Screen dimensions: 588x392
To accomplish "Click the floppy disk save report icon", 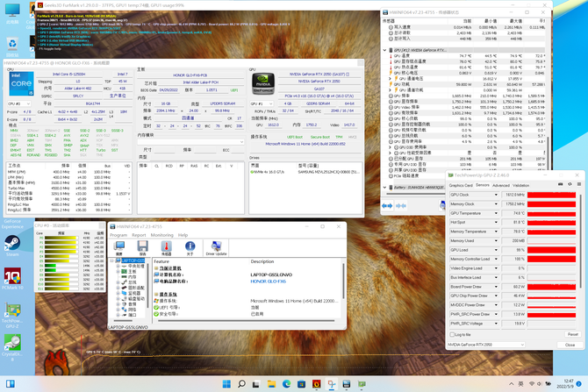I will [142, 248].
